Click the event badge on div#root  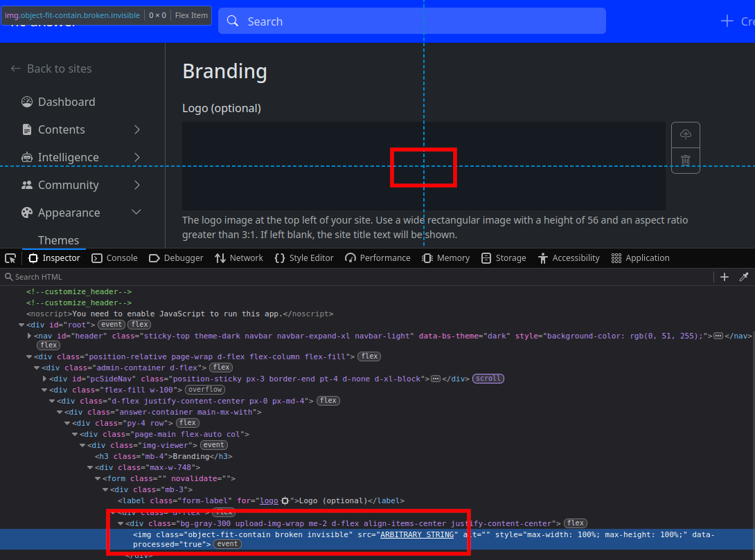(x=112, y=325)
